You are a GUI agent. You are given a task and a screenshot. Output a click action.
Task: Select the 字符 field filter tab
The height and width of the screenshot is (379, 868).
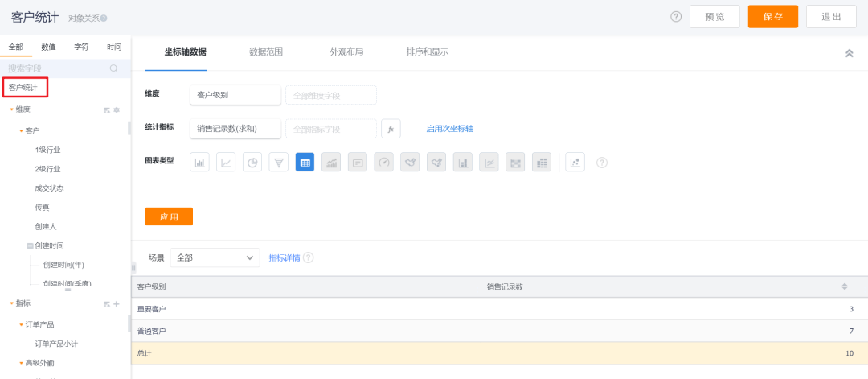[81, 47]
